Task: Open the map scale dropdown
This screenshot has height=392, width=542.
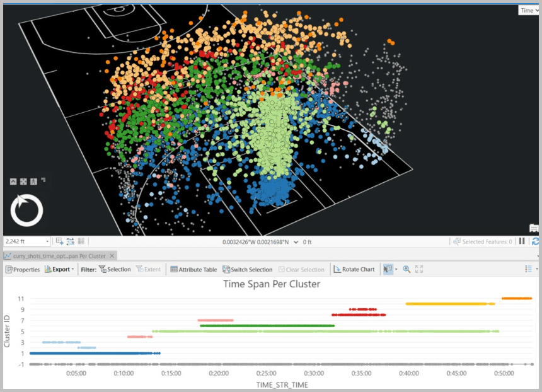Action: click(x=48, y=241)
